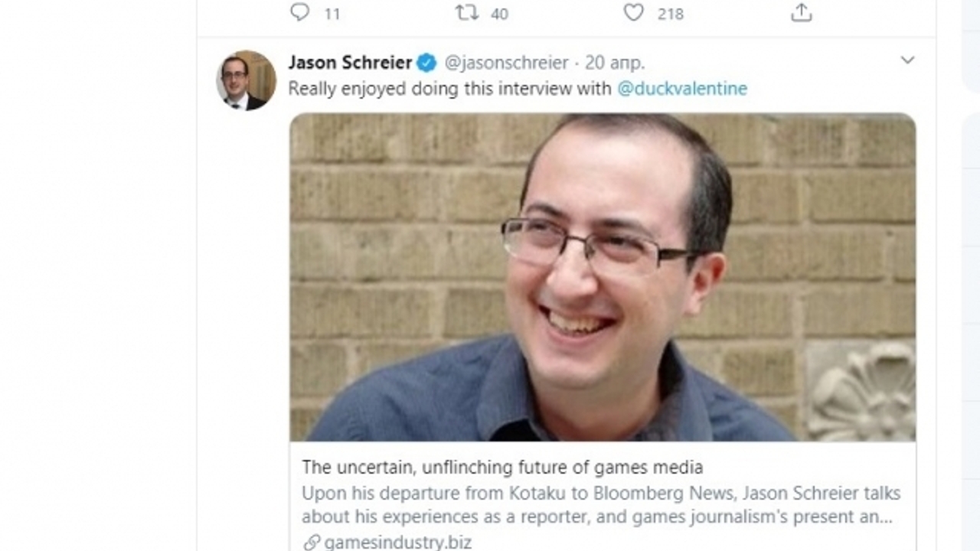Click the 11 replies count
This screenshot has width=980, height=551.
coord(332,14)
